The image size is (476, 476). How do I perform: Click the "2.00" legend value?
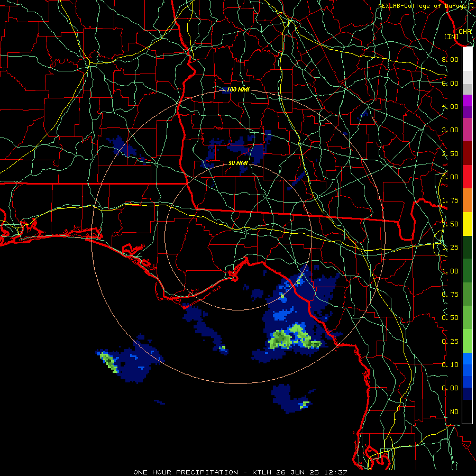click(450, 177)
